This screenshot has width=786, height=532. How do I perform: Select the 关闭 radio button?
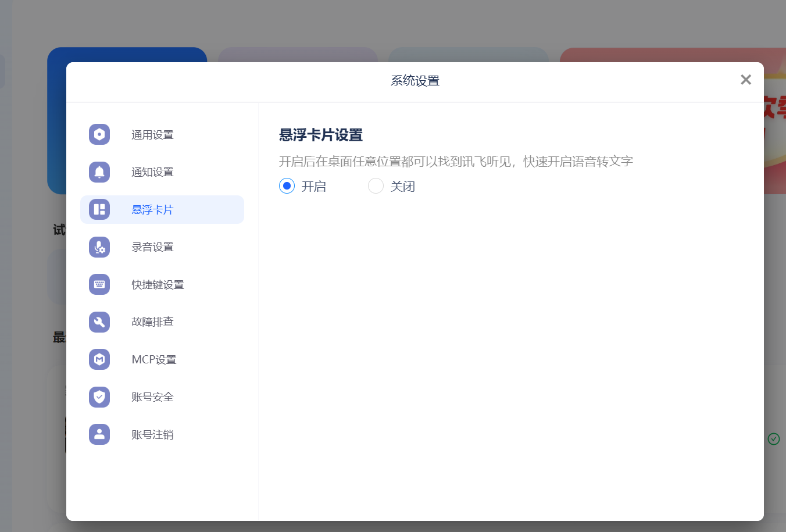(x=376, y=186)
